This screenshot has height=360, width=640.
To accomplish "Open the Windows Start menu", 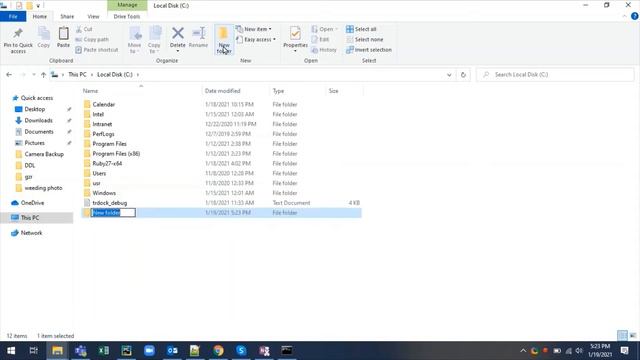I will 11,351.
